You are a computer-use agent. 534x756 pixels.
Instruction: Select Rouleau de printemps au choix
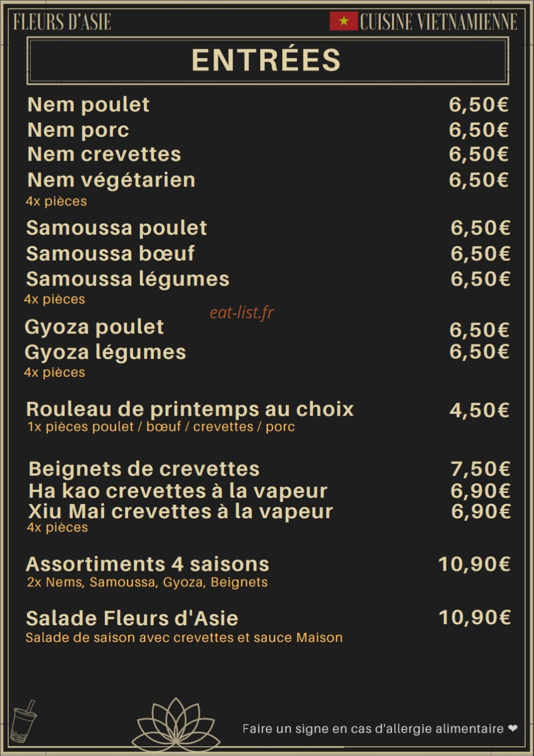190,409
